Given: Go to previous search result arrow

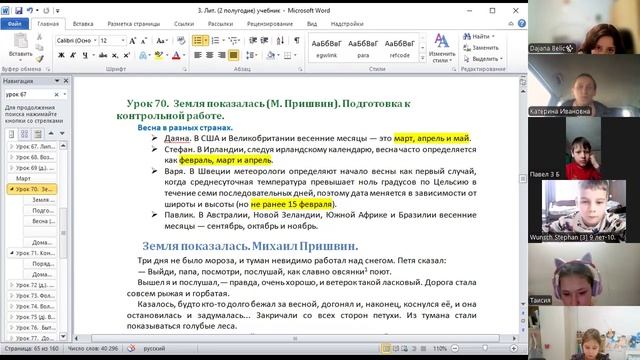Looking at the screenshot, I should click(x=51, y=133).
